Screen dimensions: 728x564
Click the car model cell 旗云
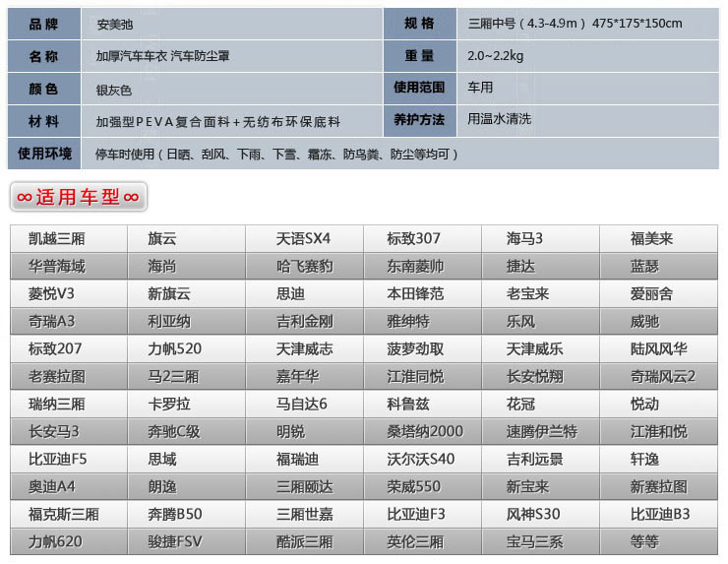click(x=187, y=239)
